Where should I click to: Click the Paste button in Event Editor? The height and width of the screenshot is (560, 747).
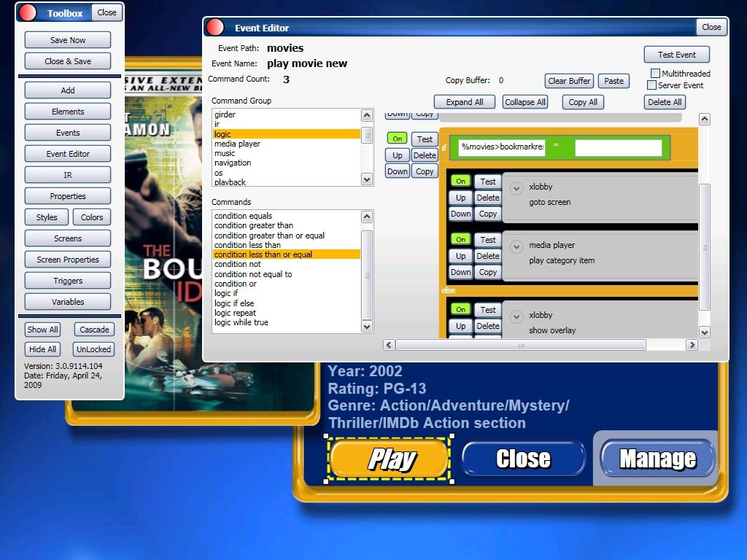(x=614, y=81)
